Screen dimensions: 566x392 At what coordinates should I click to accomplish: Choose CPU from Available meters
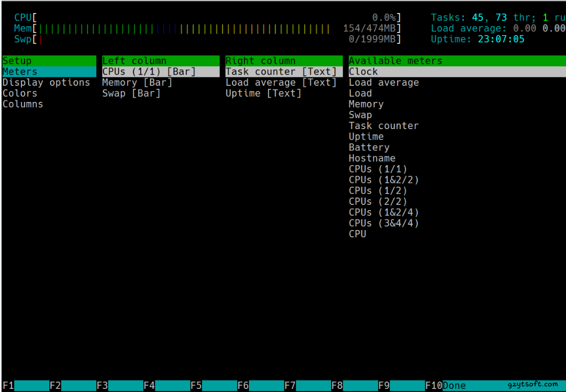pos(357,234)
